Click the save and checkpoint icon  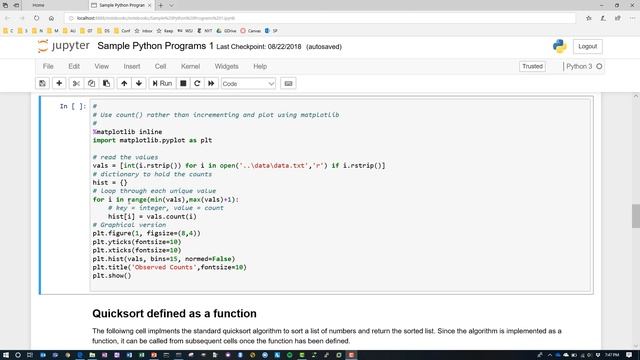[42, 83]
